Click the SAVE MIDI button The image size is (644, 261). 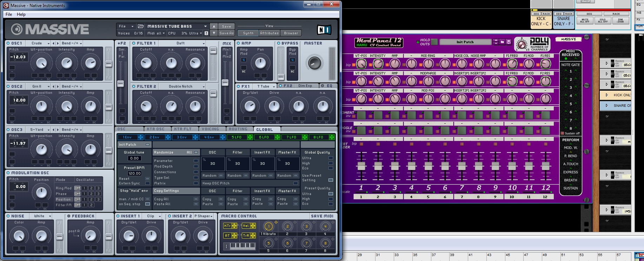pyautogui.click(x=322, y=216)
